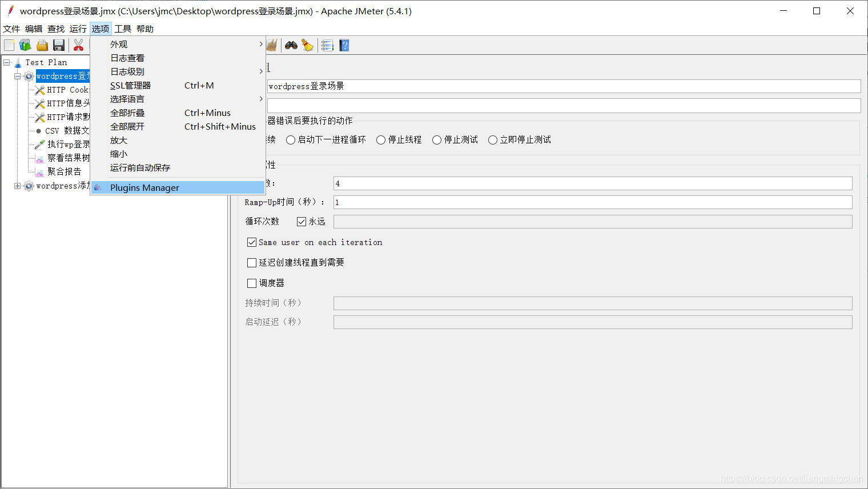Select the 停止测试 radio option

[437, 140]
